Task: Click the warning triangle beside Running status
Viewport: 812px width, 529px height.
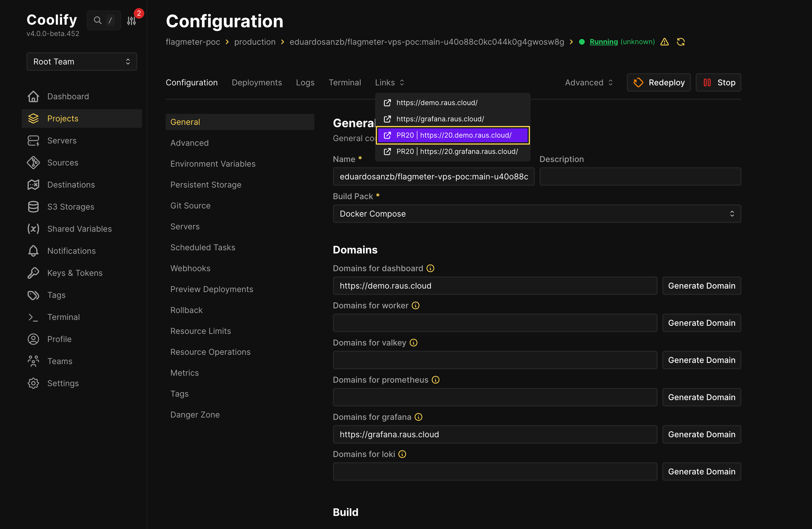Action: tap(665, 42)
